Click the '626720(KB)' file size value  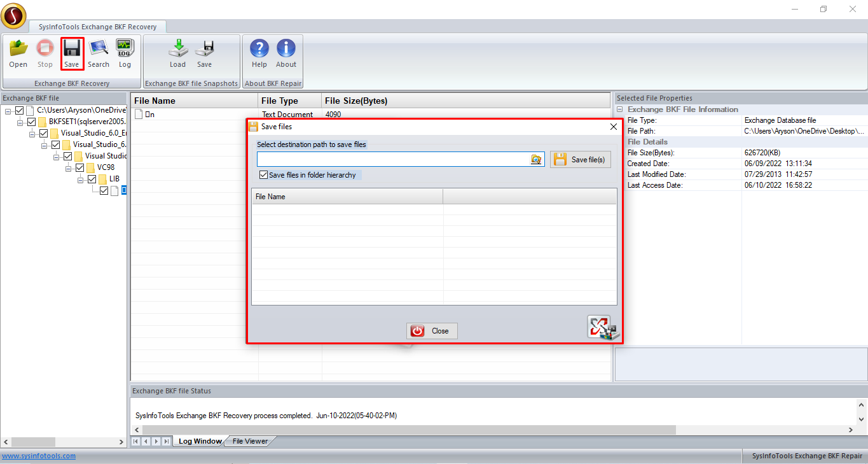(x=763, y=153)
